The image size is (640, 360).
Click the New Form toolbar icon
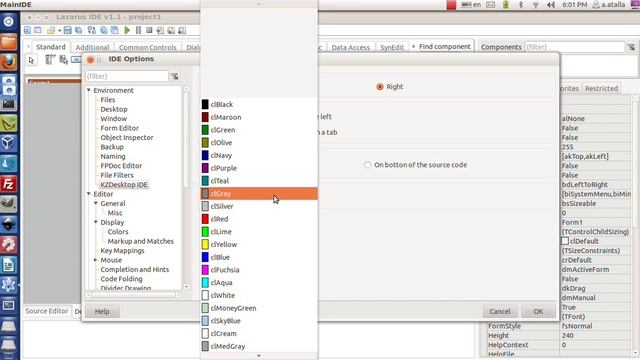point(38,30)
